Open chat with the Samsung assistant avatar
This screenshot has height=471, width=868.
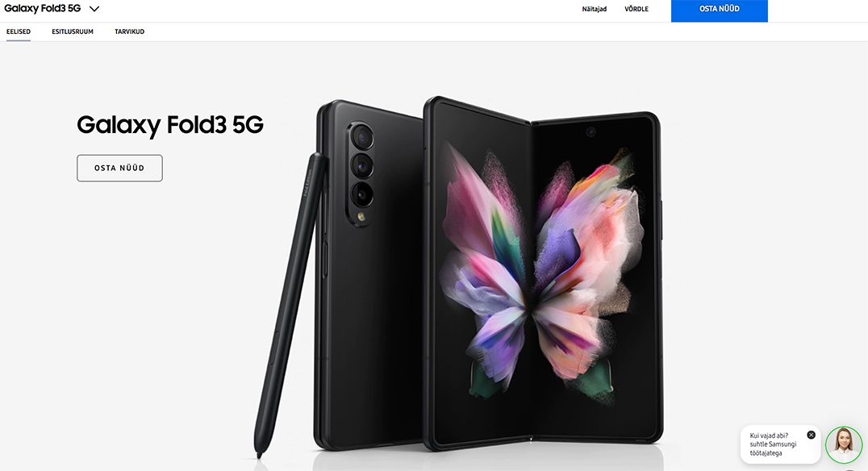pyautogui.click(x=844, y=444)
